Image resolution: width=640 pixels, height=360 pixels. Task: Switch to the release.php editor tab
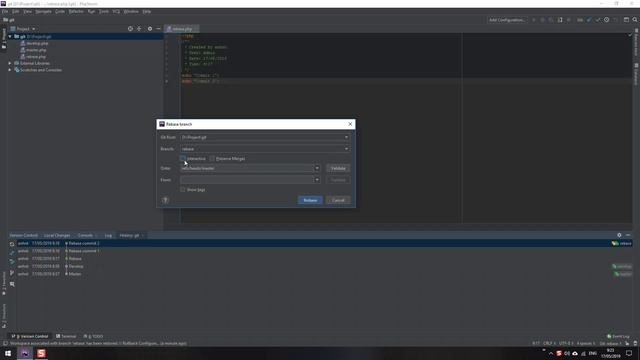click(182, 29)
